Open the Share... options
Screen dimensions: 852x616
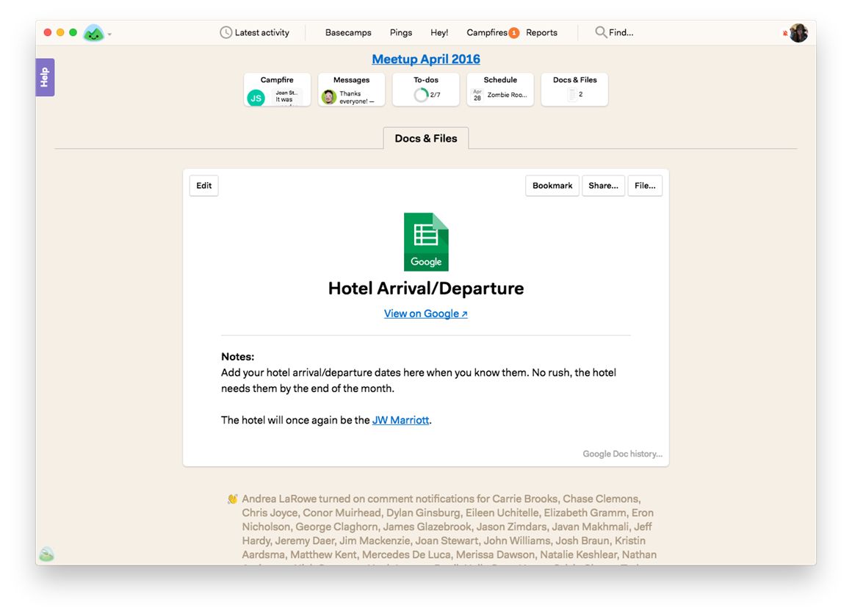pyautogui.click(x=603, y=186)
